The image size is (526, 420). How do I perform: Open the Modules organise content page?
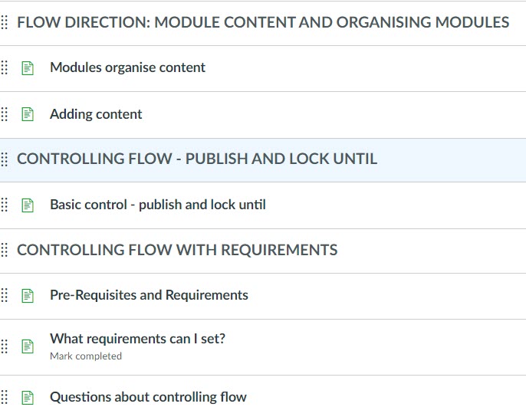[x=127, y=67]
